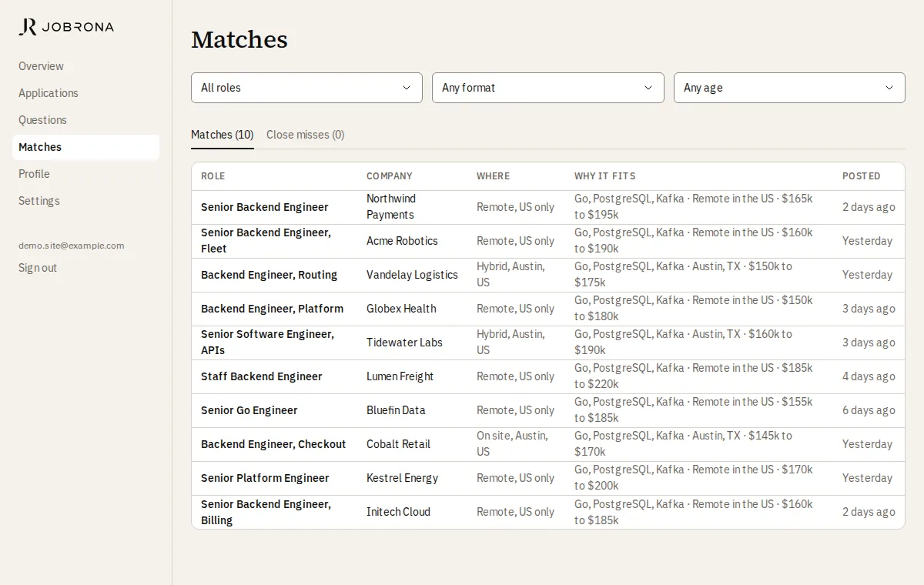Screen dimensions: 924x585
Task: Click the Sign out link
Action: pos(38,268)
